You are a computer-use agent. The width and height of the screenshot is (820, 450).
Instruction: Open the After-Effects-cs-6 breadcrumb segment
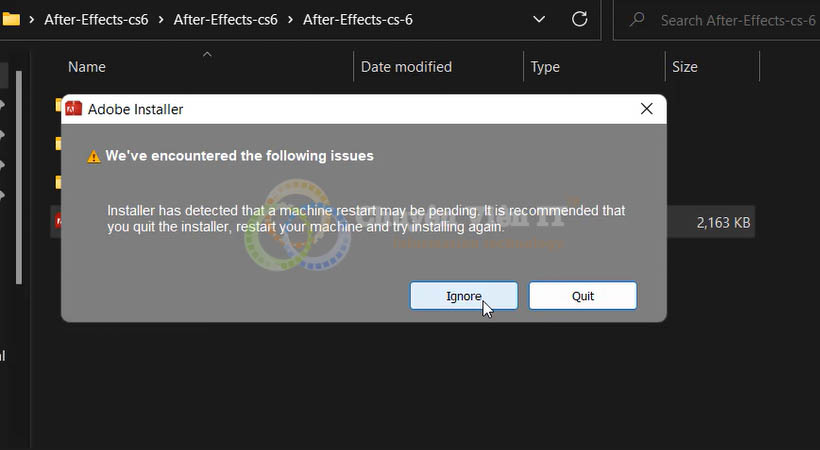coord(358,20)
